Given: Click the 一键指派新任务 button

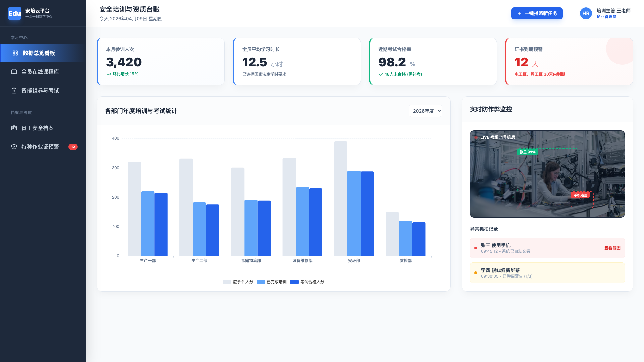Looking at the screenshot, I should 537,13.
